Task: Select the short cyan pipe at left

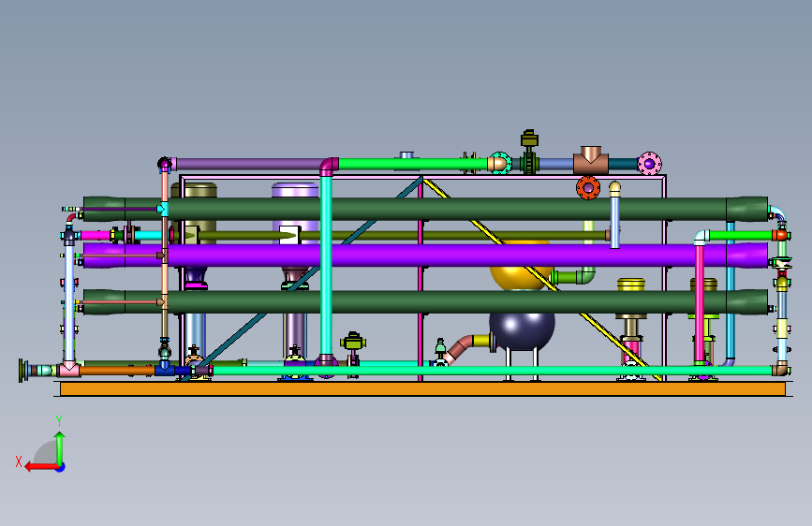Action: tap(148, 236)
